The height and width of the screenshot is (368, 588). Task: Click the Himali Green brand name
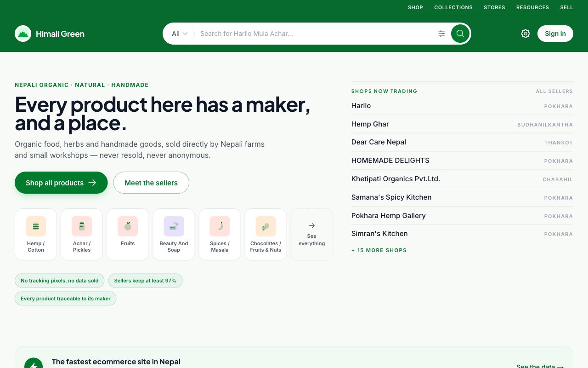click(60, 34)
